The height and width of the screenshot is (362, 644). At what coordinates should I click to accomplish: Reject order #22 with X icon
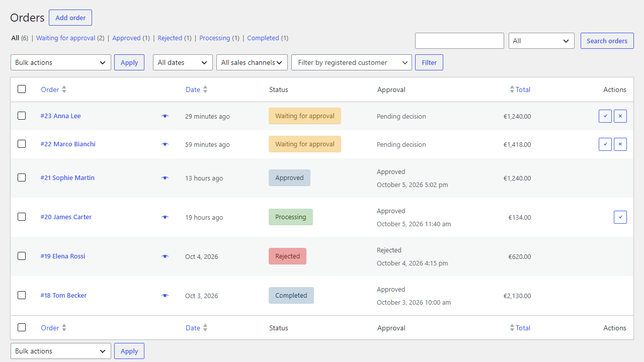pyautogui.click(x=620, y=144)
